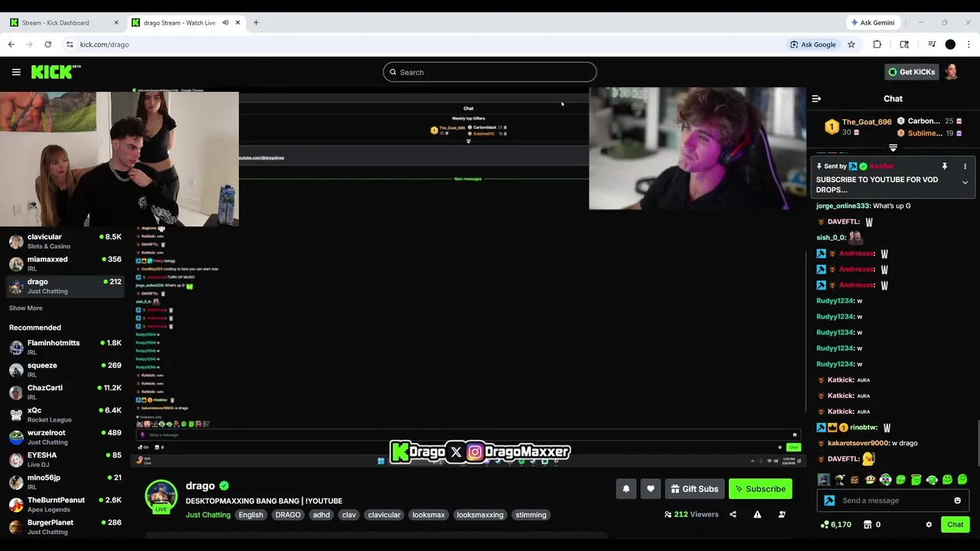Select the looksmaxxing tag

(480, 515)
